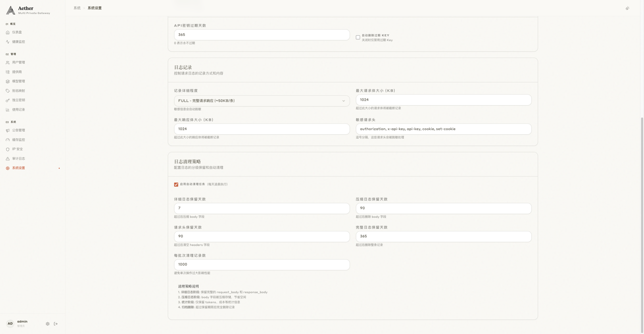
Task: Open the 记录详细程度 FULL dropdown
Action: coord(262,101)
